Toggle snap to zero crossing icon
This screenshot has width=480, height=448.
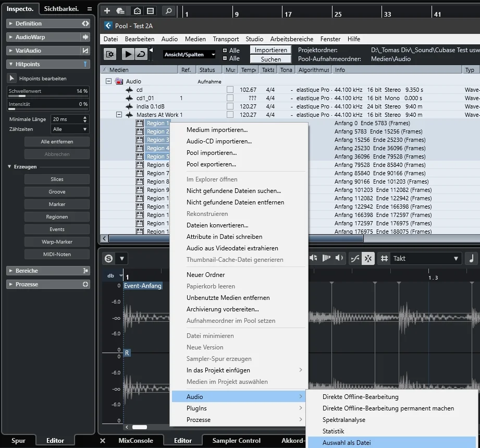coord(355,258)
